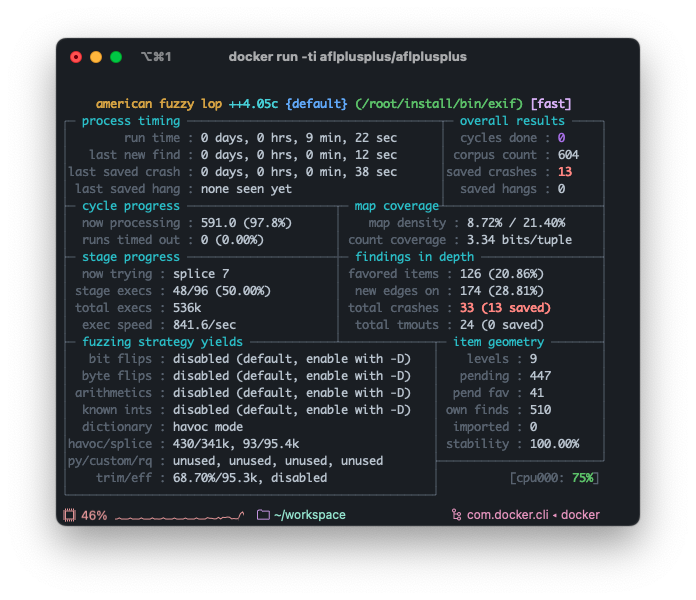Image resolution: width=696 pixels, height=600 pixels.
Task: Click the red saved crashes value 13
Action: (x=565, y=172)
